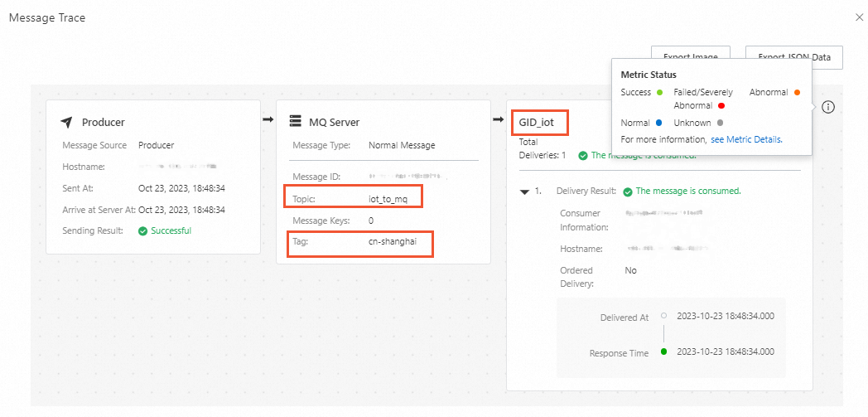Image resolution: width=868 pixels, height=417 pixels.
Task: Select the Delivered At timestamp text
Action: [x=726, y=316]
